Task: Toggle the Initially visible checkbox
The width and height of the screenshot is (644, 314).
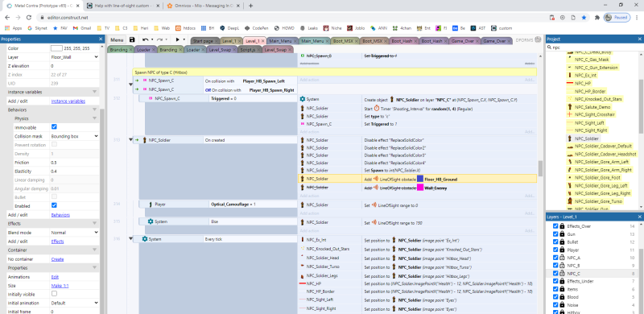Action: [x=54, y=294]
